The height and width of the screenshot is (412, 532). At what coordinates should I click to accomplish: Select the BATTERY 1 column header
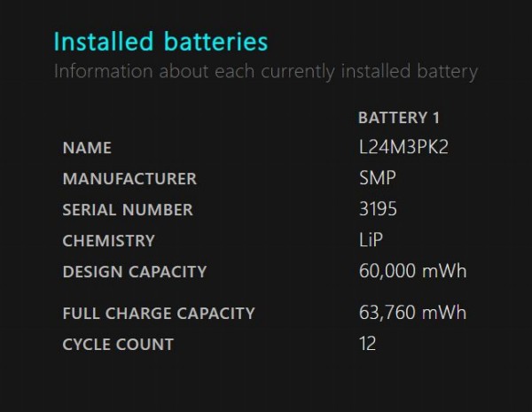click(398, 117)
